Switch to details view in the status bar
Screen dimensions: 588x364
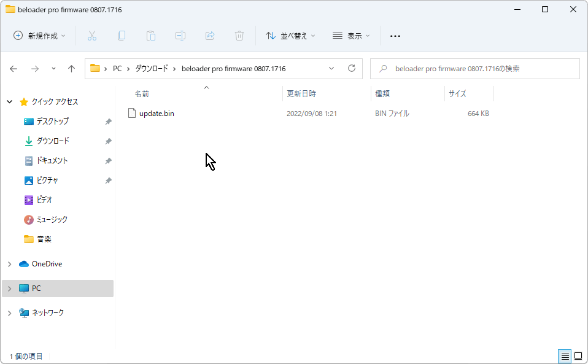[565, 356]
